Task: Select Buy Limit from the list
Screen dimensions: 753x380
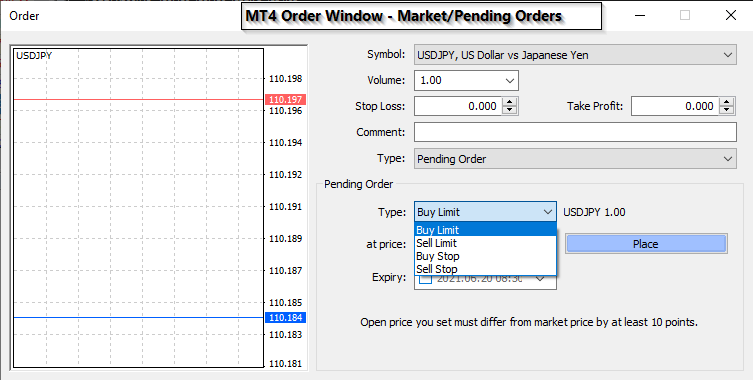Action: click(x=485, y=230)
